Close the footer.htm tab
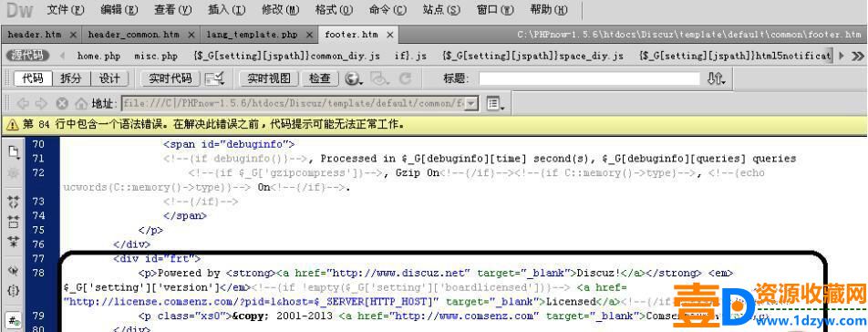 389,35
